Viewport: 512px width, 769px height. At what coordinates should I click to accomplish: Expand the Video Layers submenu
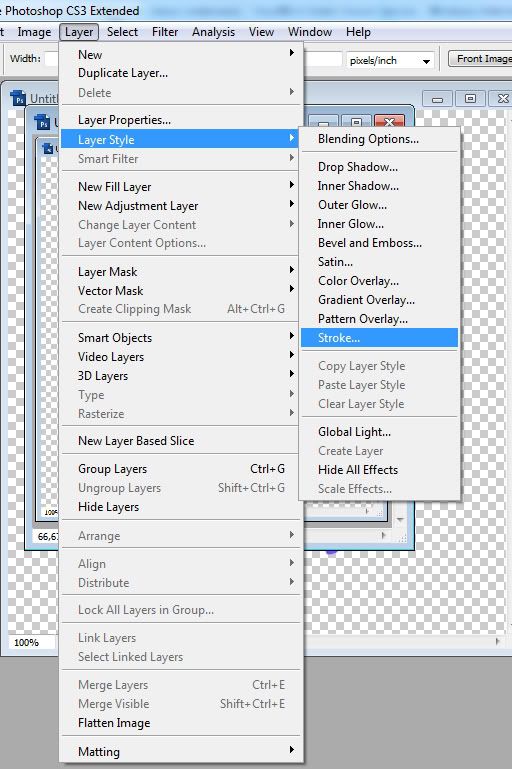[x=180, y=357]
